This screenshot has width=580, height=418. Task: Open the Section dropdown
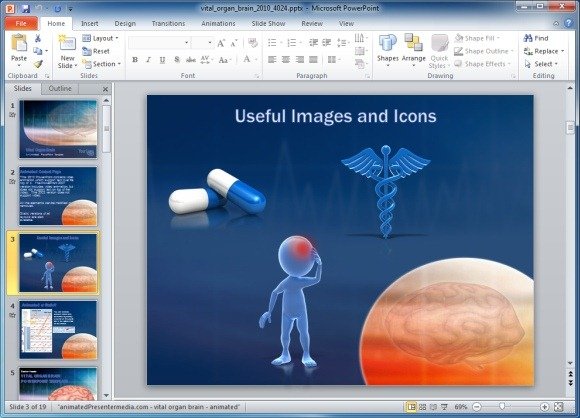pos(101,64)
